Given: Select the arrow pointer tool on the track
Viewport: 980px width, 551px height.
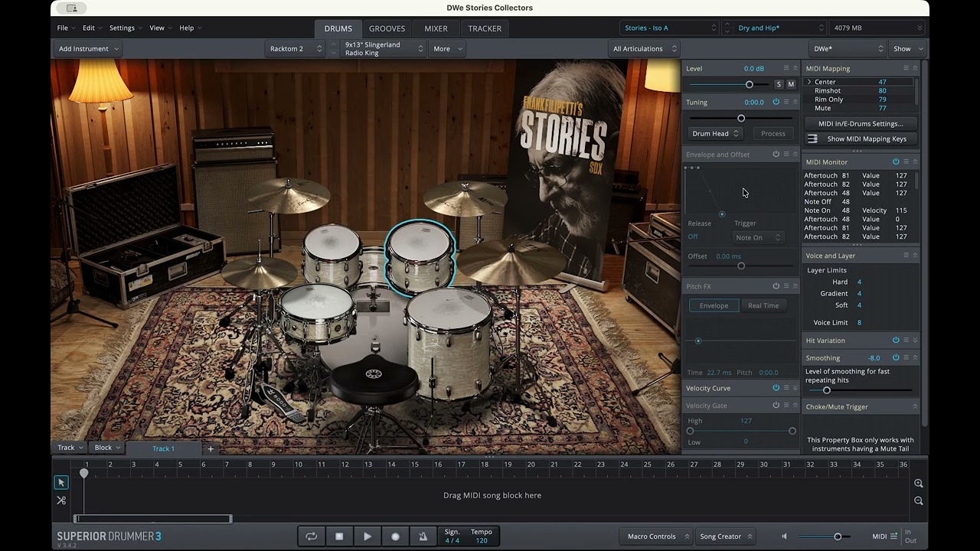Looking at the screenshot, I should click(61, 482).
